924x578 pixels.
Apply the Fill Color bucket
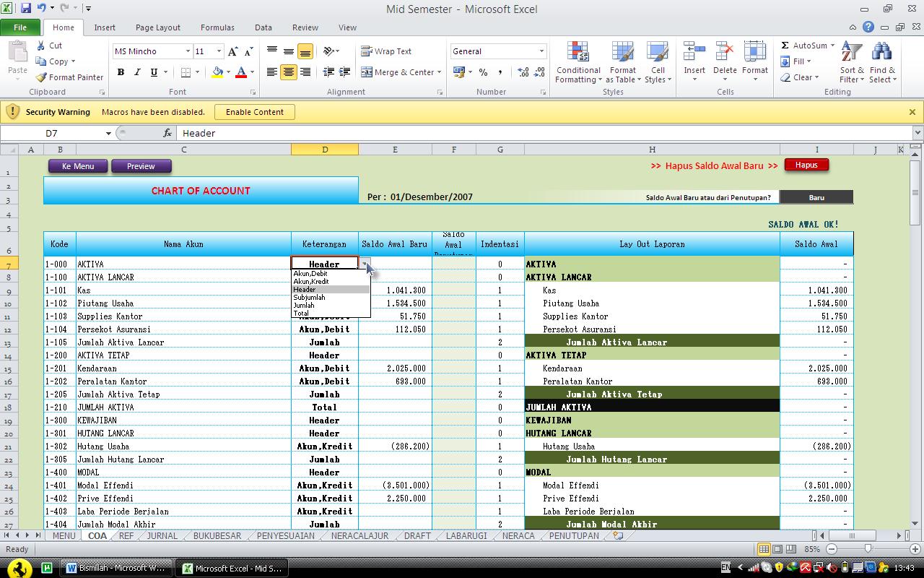click(x=217, y=72)
